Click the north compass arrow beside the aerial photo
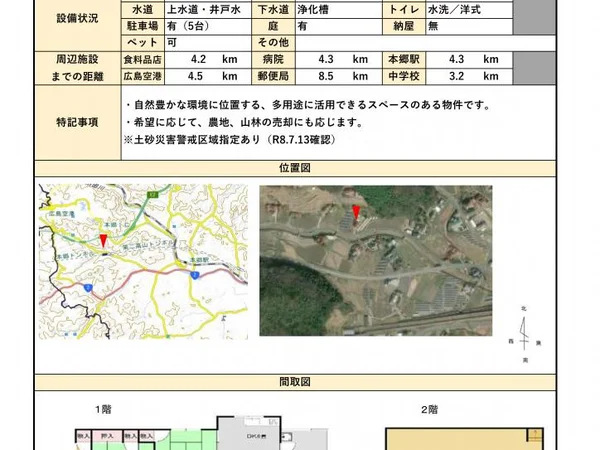 coord(524,334)
